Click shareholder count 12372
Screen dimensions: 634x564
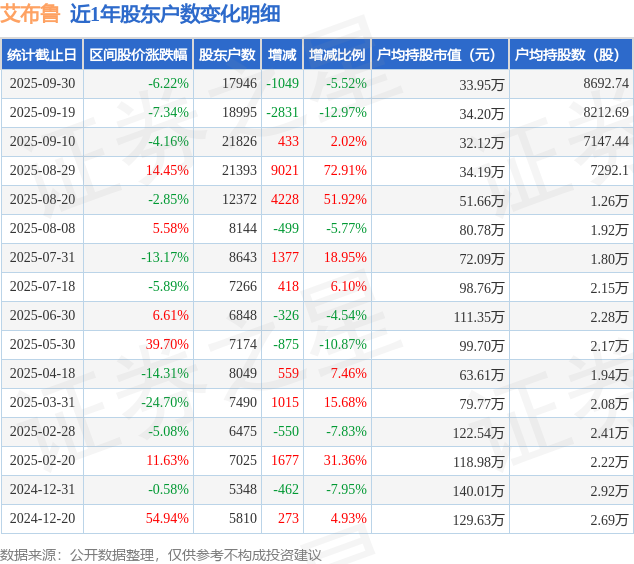tap(239, 199)
